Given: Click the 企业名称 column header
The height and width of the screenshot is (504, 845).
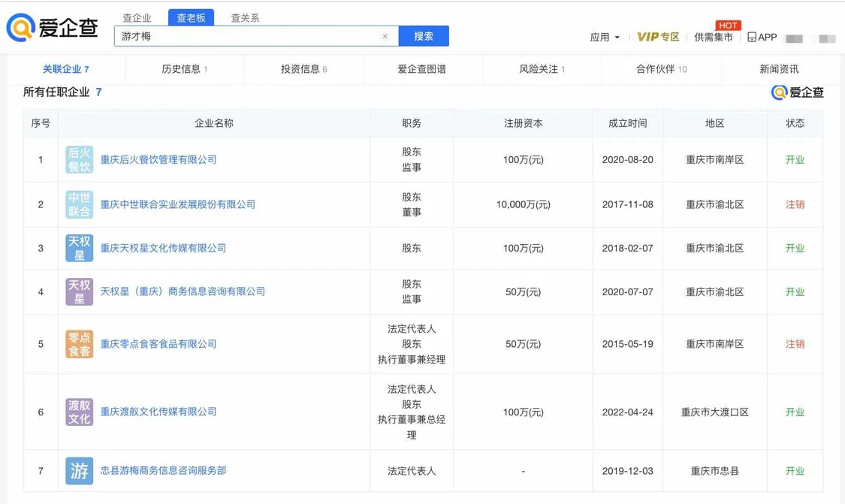Looking at the screenshot, I should coord(214,123).
